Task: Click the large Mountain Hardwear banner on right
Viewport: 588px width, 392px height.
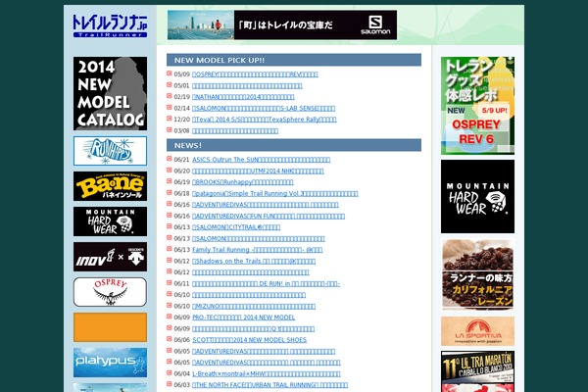Action: click(x=477, y=196)
